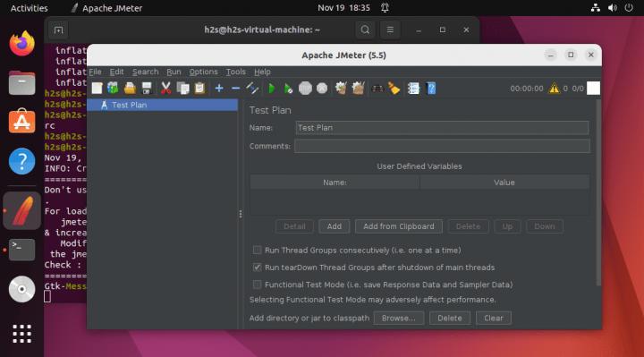The image size is (644, 357).
Task: Open Files from the Ubuntu dock
Action: point(21,82)
